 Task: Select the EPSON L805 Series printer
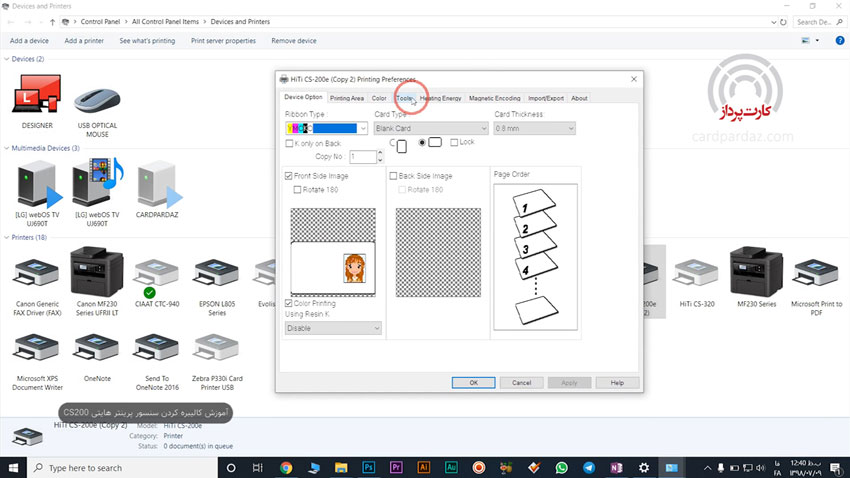217,287
